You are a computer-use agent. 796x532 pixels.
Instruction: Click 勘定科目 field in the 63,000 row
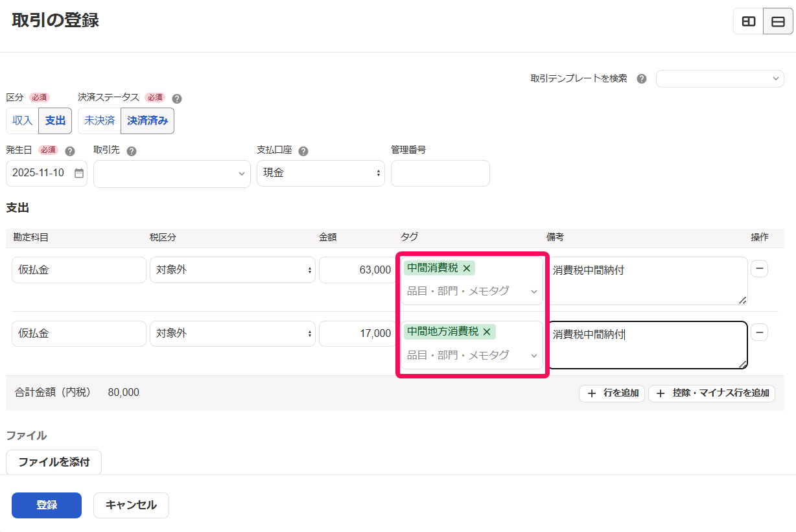79,270
